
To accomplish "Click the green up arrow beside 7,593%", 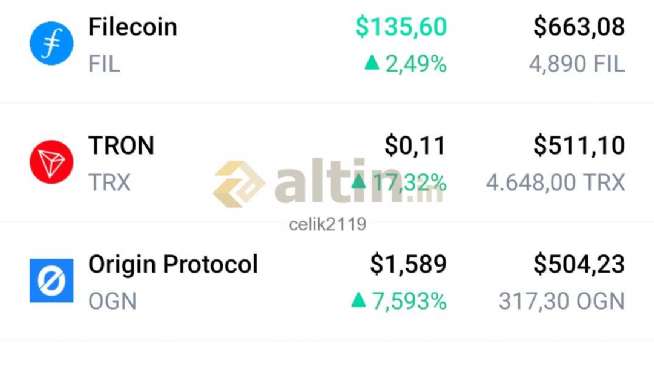I will click(359, 300).
